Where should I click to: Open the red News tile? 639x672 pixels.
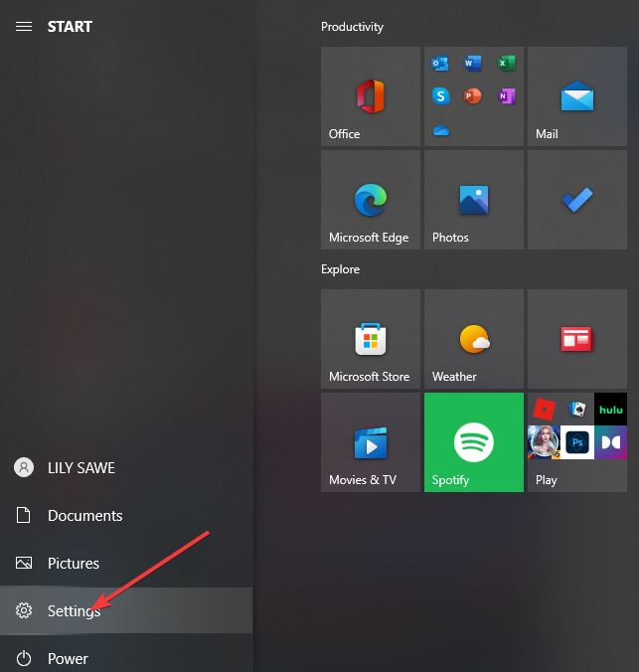coord(576,339)
